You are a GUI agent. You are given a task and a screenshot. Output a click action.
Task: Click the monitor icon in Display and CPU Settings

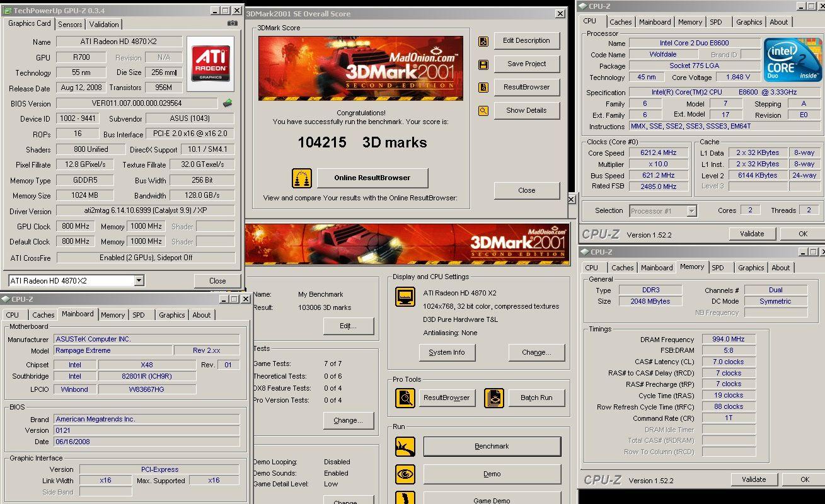[405, 296]
